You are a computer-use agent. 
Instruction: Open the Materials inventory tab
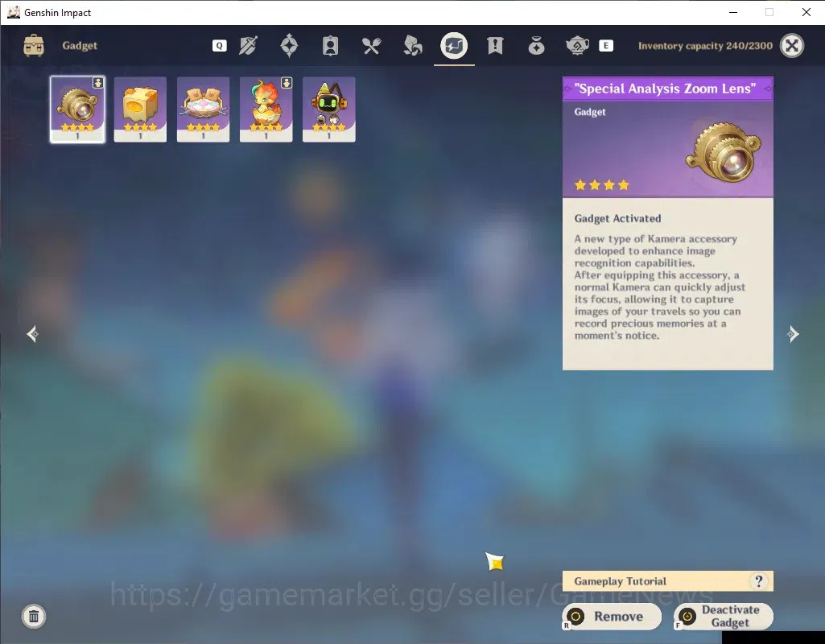click(412, 46)
